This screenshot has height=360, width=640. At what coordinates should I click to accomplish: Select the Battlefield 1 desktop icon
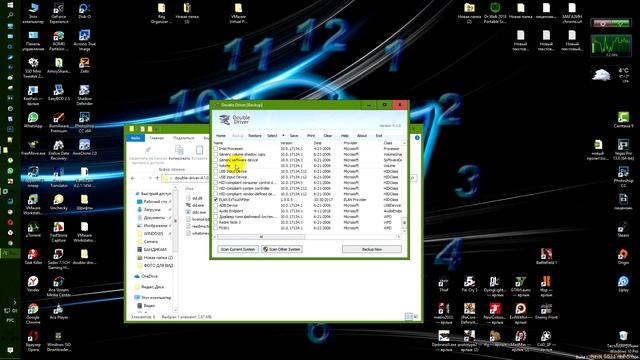pyautogui.click(x=547, y=257)
